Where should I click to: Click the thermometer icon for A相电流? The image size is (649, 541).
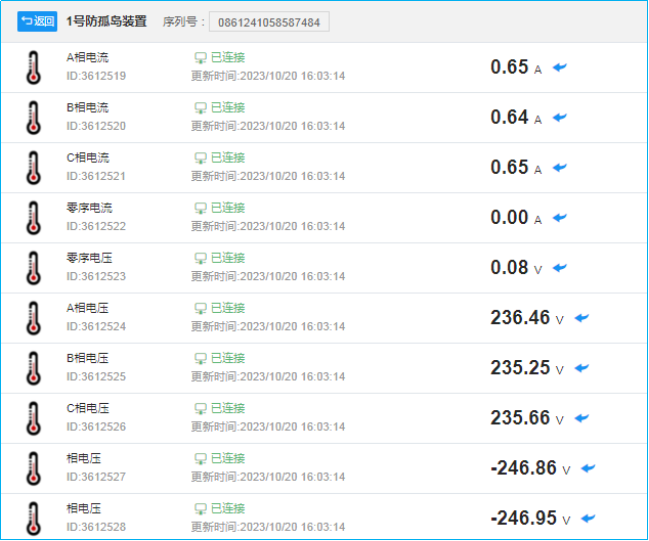[34, 67]
